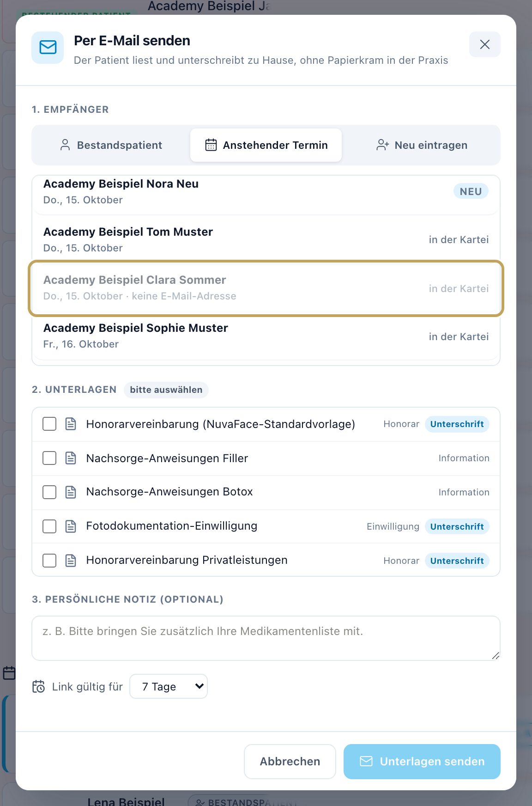Click the Honorar label on Privatleistungen row
Image resolution: width=532 pixels, height=806 pixels.
click(x=401, y=561)
